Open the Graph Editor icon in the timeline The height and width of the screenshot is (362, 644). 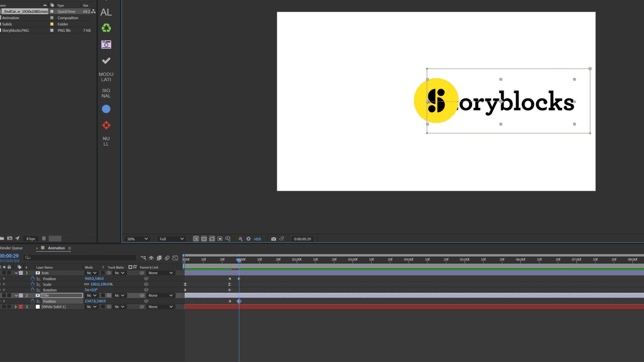pyautogui.click(x=175, y=258)
